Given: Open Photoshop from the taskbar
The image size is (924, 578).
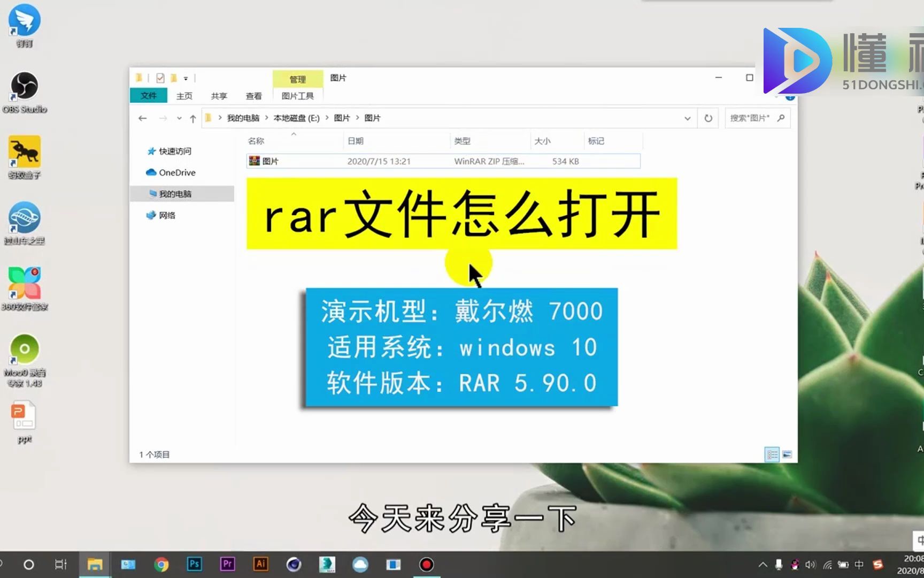Looking at the screenshot, I should coord(194,564).
